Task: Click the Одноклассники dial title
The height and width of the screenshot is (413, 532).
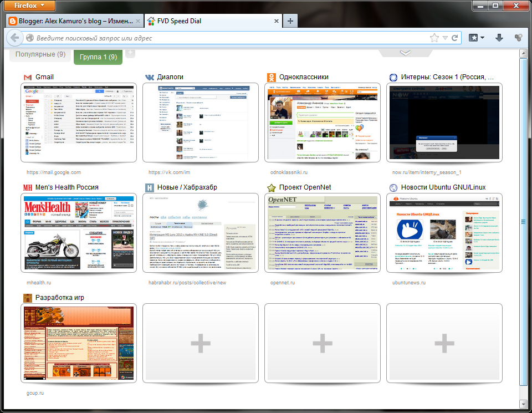Action: click(x=304, y=77)
